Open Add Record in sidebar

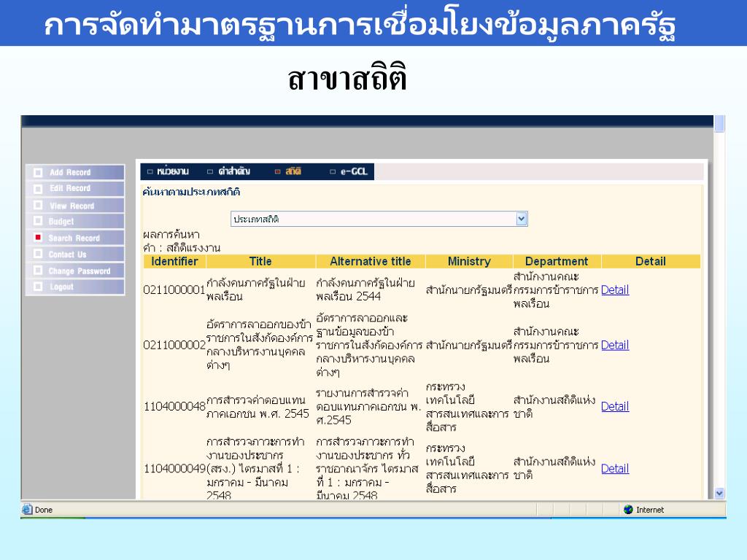(x=75, y=172)
